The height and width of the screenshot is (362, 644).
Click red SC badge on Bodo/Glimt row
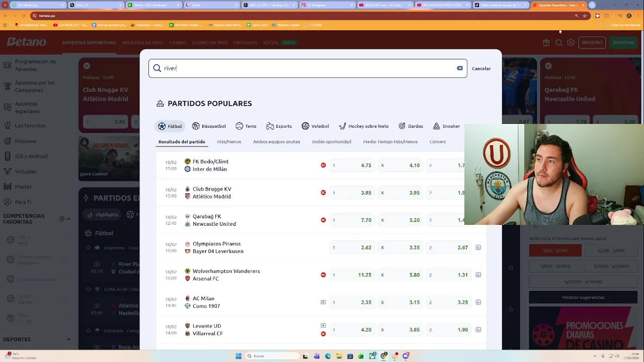pyautogui.click(x=323, y=165)
